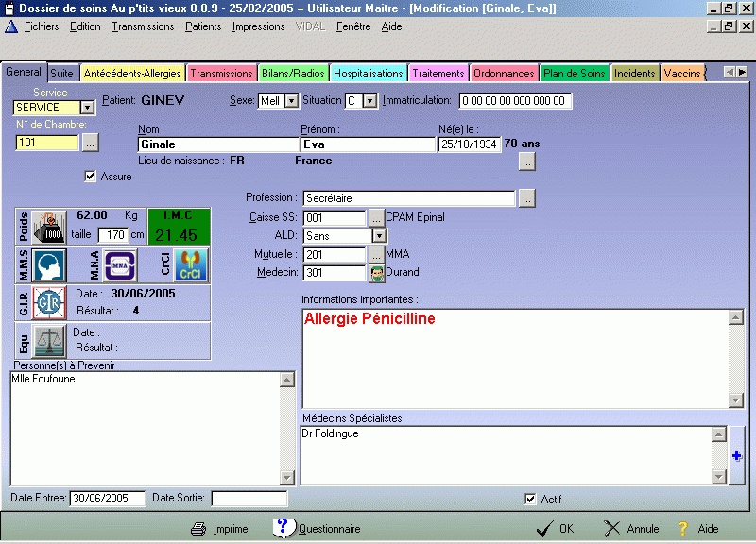
Task: Click the birth date field
Action: point(469,144)
